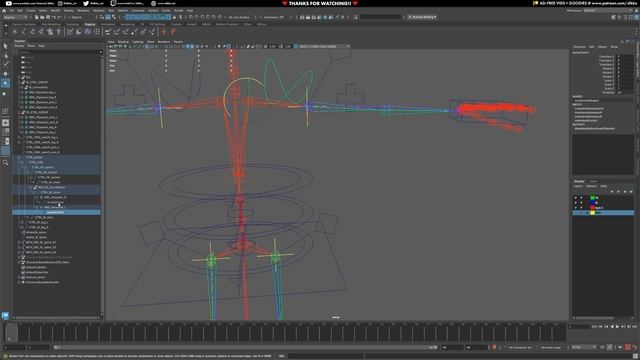Click the No Live Surface button
This screenshot has height=360, width=640.
tap(239, 17)
